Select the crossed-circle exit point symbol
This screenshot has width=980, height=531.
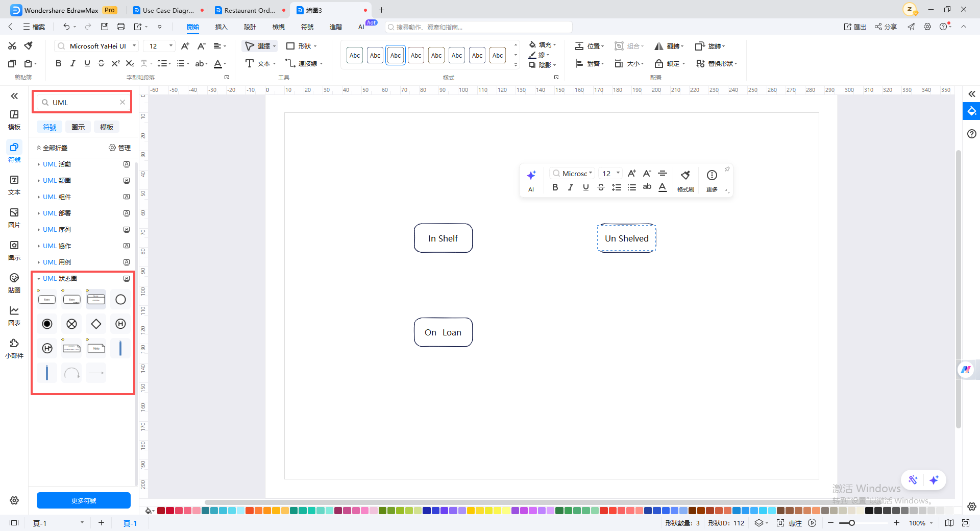[71, 324]
